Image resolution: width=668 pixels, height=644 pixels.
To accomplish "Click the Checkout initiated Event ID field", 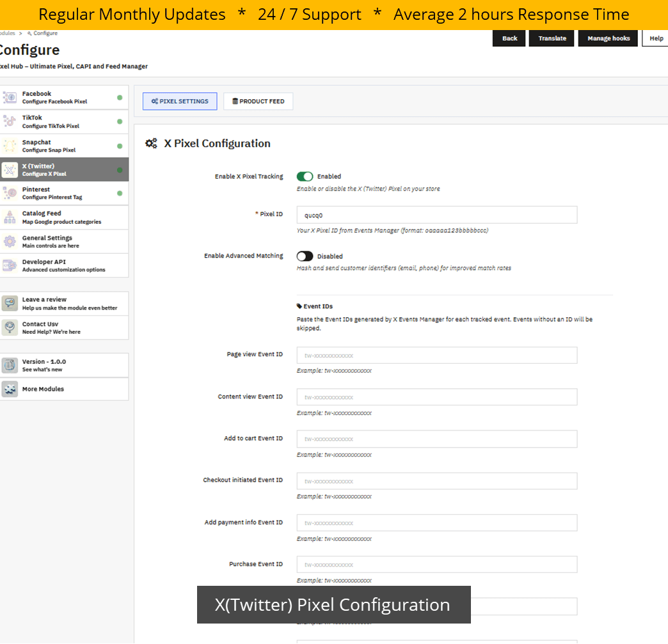I will pyautogui.click(x=436, y=481).
